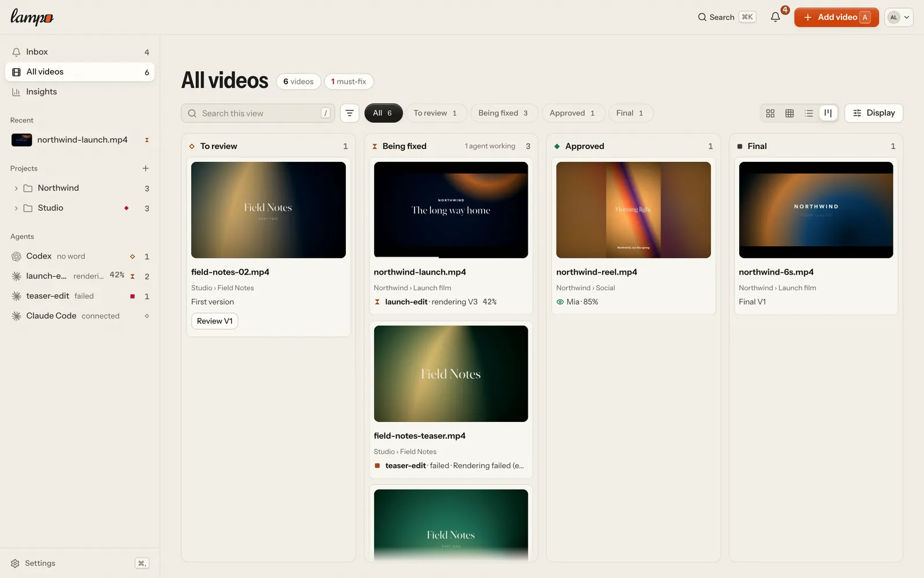
Task: Click launch-edit rendering V3 42% status
Action: tap(435, 302)
